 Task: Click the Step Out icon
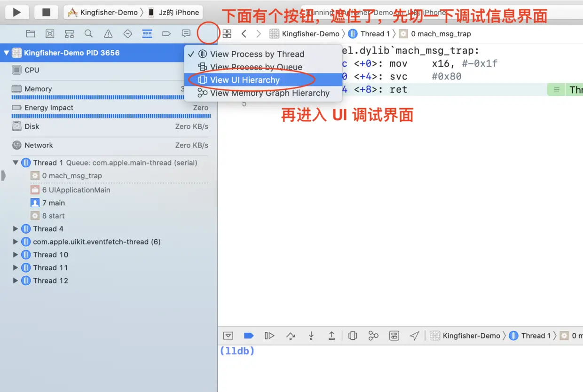coord(331,336)
